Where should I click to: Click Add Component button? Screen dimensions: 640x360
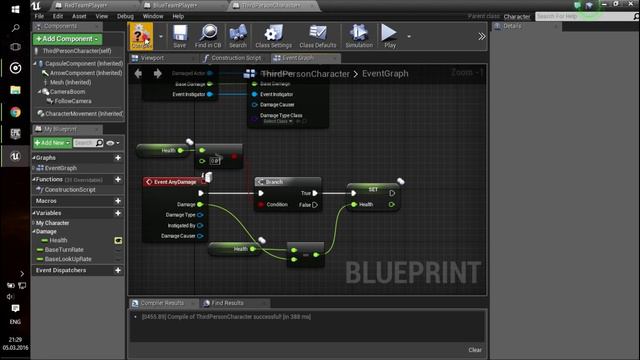[x=67, y=39]
